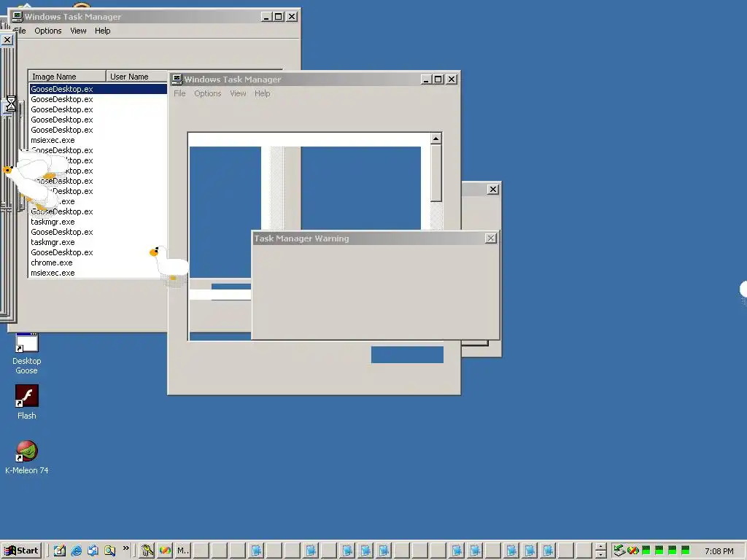Sort processes by the Image Name column header
747x560 pixels.
pos(67,76)
